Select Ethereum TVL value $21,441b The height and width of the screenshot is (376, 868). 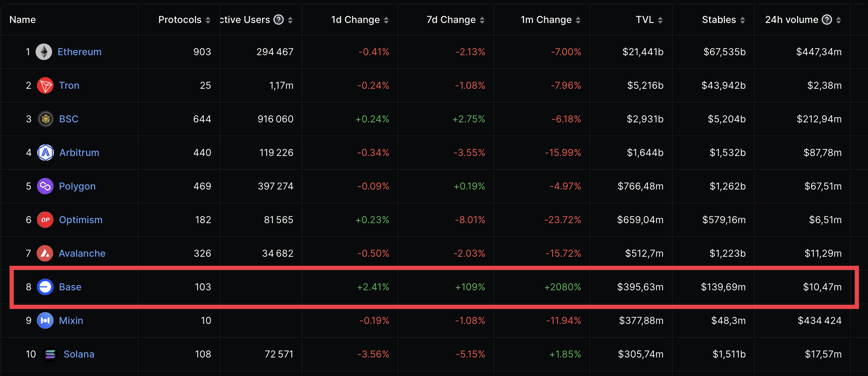tap(643, 52)
